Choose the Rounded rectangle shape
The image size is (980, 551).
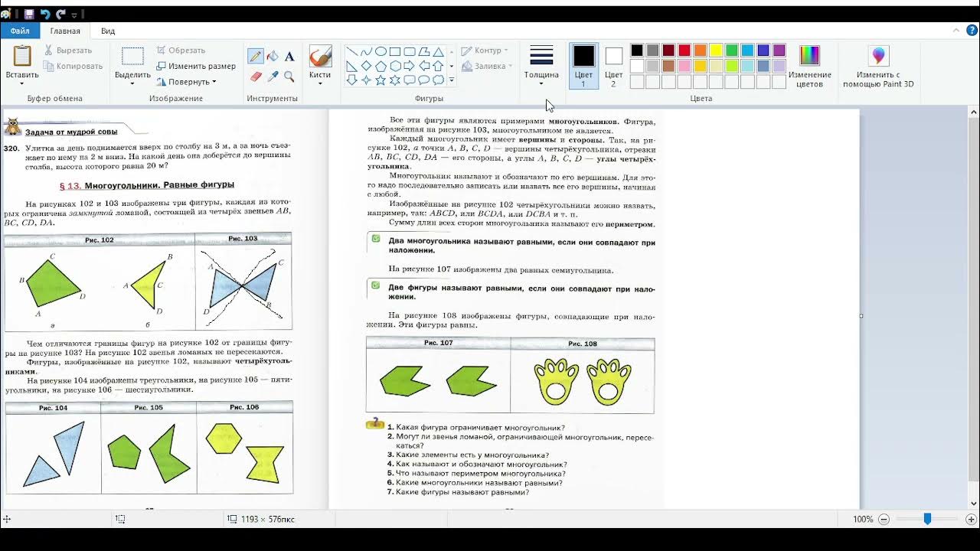[410, 52]
